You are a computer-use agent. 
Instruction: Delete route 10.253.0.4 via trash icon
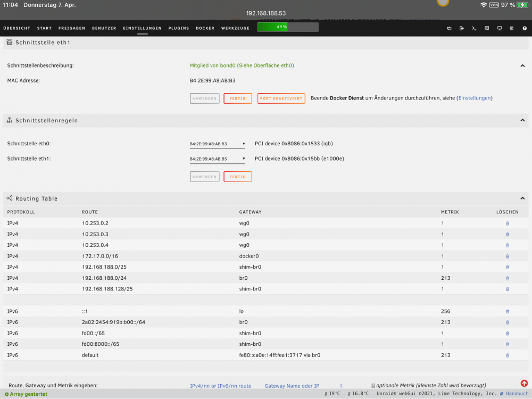(508, 245)
